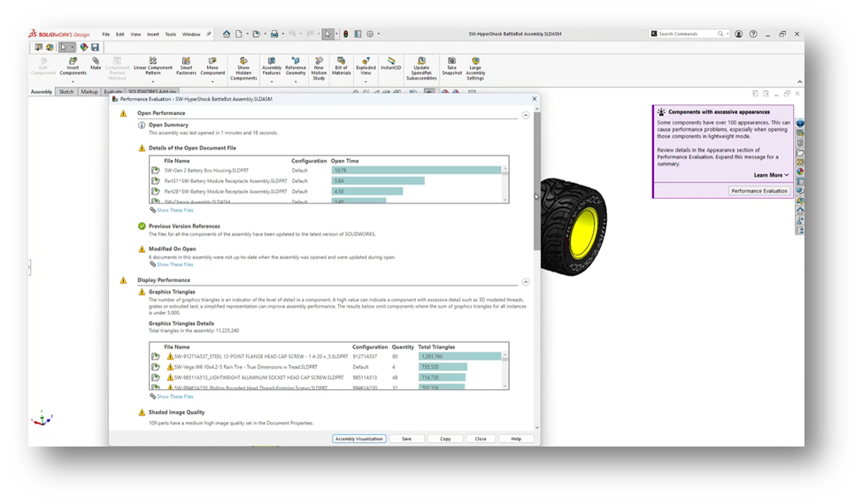The height and width of the screenshot is (504, 862).
Task: Click the Insert Components tool
Action: click(x=73, y=66)
